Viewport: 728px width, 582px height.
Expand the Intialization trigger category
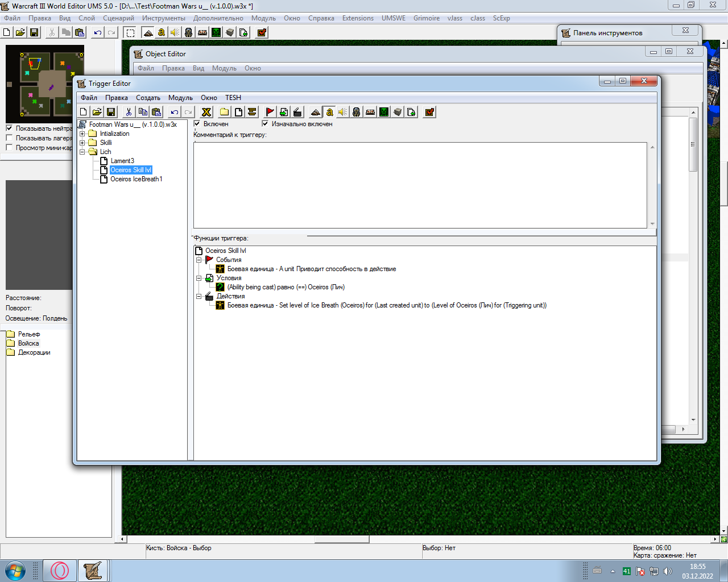click(x=82, y=134)
